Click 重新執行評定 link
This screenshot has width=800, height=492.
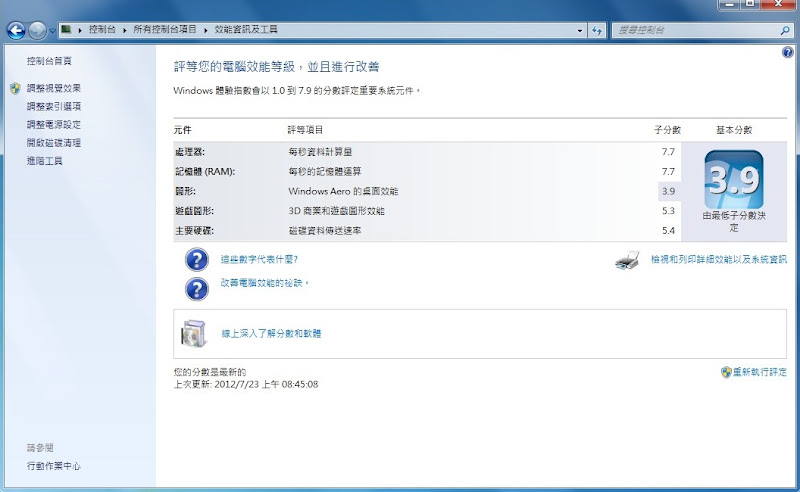(760, 372)
